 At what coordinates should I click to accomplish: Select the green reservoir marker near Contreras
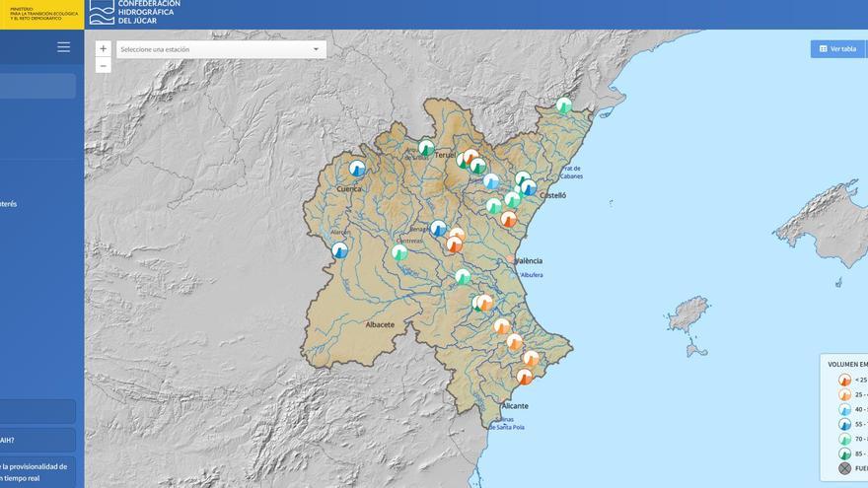click(399, 252)
